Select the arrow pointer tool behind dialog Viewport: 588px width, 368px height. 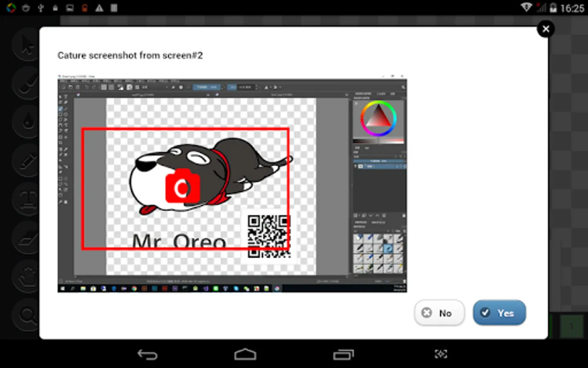click(x=27, y=45)
